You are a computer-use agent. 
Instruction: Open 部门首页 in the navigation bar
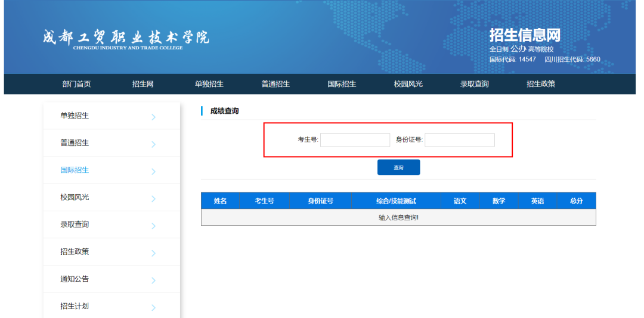[x=76, y=84]
